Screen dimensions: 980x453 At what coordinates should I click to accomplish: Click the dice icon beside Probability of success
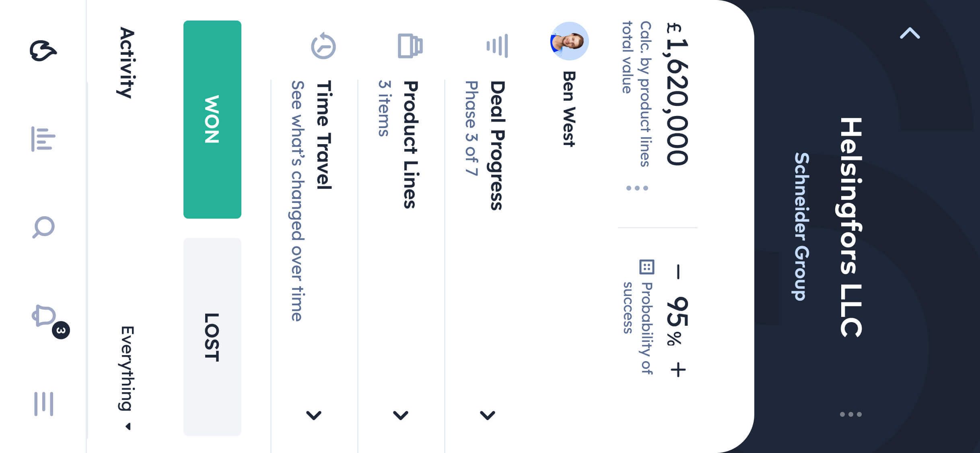click(x=647, y=266)
